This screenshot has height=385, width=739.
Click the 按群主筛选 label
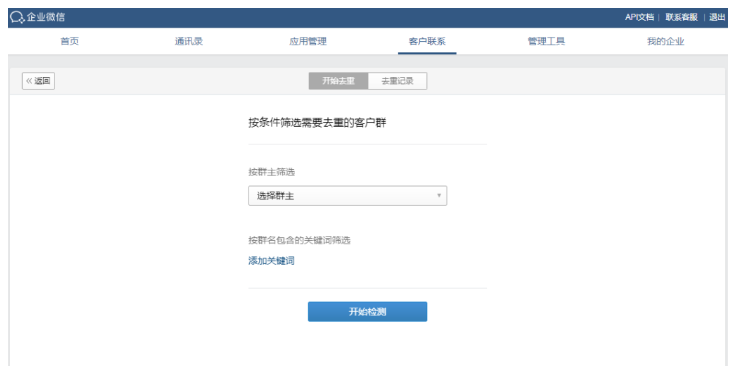click(x=271, y=172)
